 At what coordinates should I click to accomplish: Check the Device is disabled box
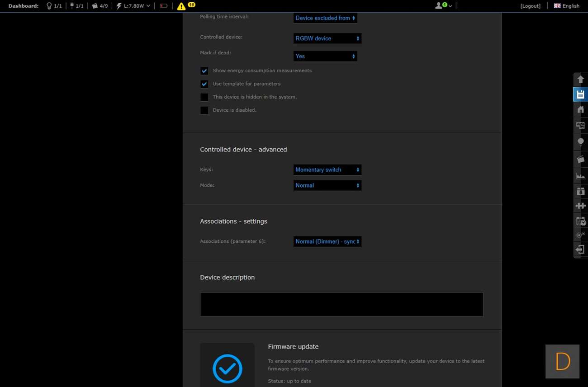[204, 110]
